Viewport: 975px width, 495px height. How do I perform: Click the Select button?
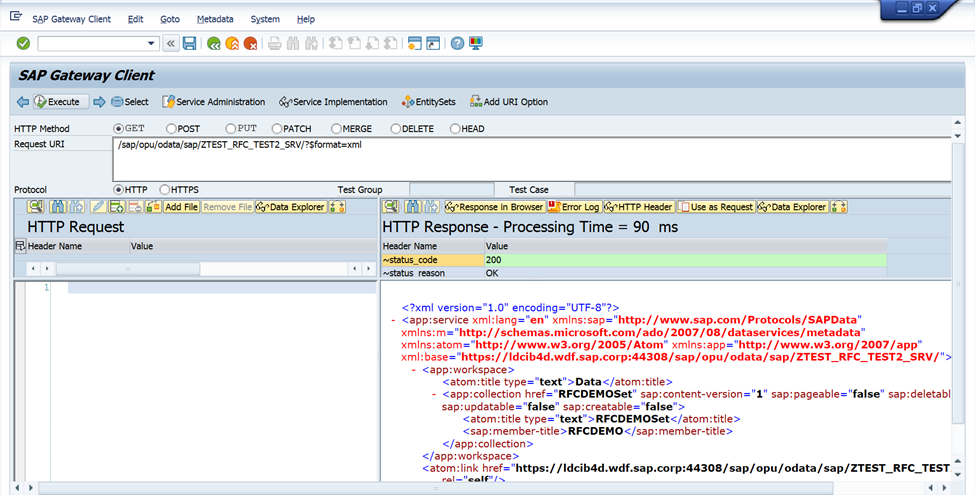pyautogui.click(x=129, y=102)
